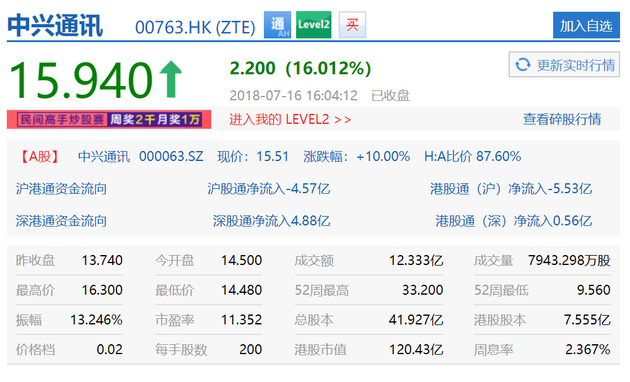Screen dimensions: 630x382
Task: Click 52周最低 value 9.560
Action: (593, 290)
